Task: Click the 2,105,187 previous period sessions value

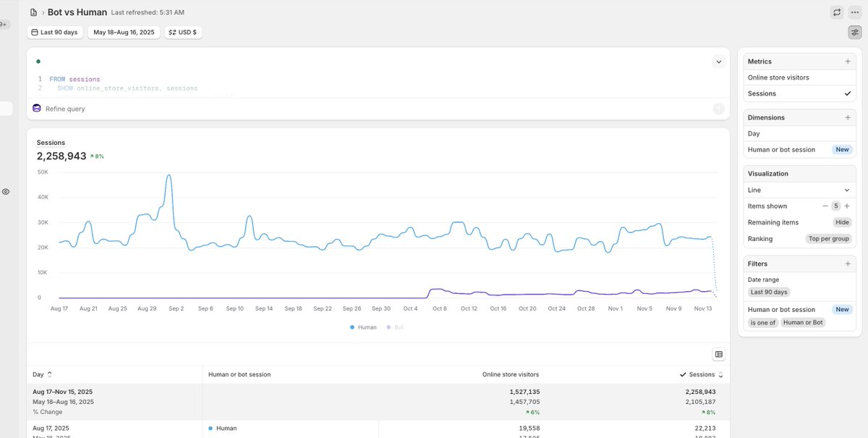Action: (701, 402)
